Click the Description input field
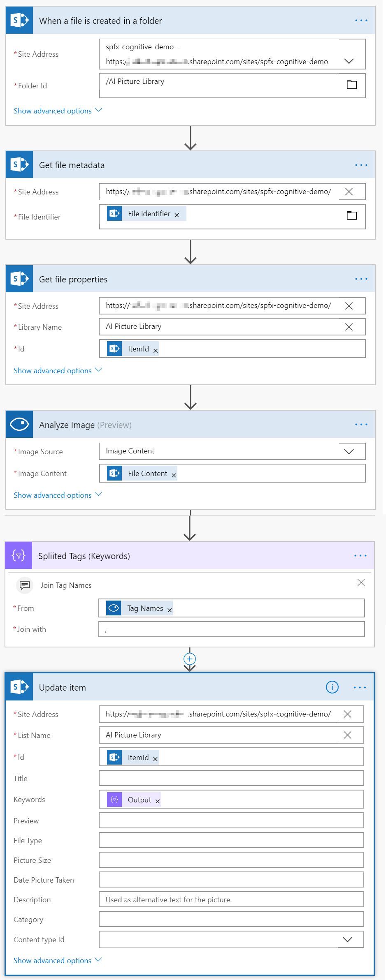Viewport: 386px width, 980px height. pyautogui.click(x=231, y=899)
